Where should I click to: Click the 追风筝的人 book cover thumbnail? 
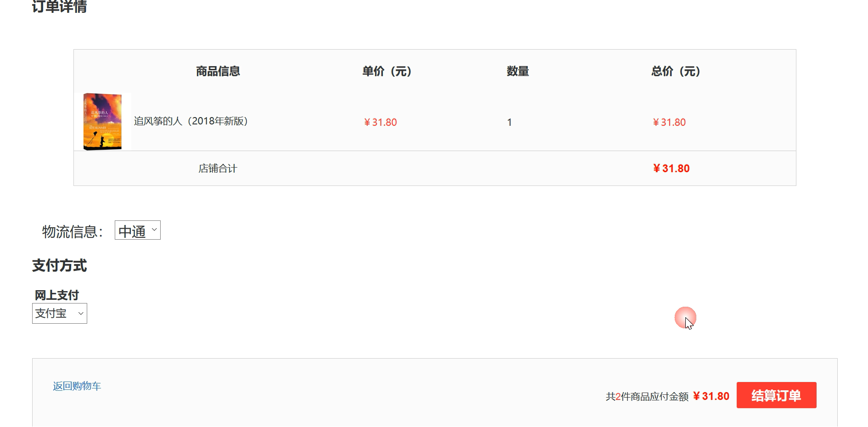[103, 121]
